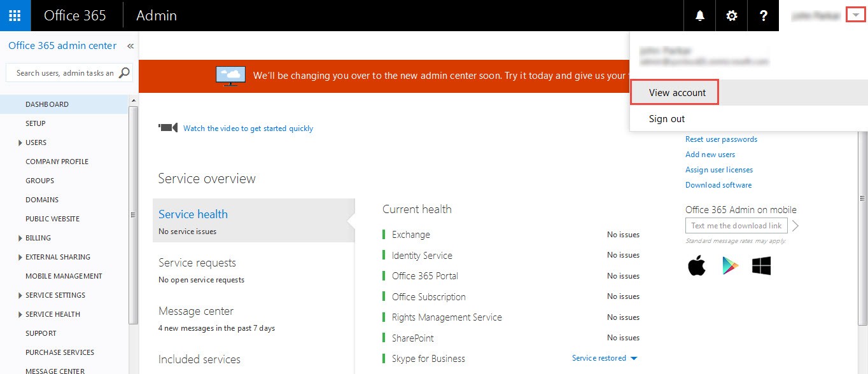
Task: Click the Service overview heading
Action: tap(207, 179)
